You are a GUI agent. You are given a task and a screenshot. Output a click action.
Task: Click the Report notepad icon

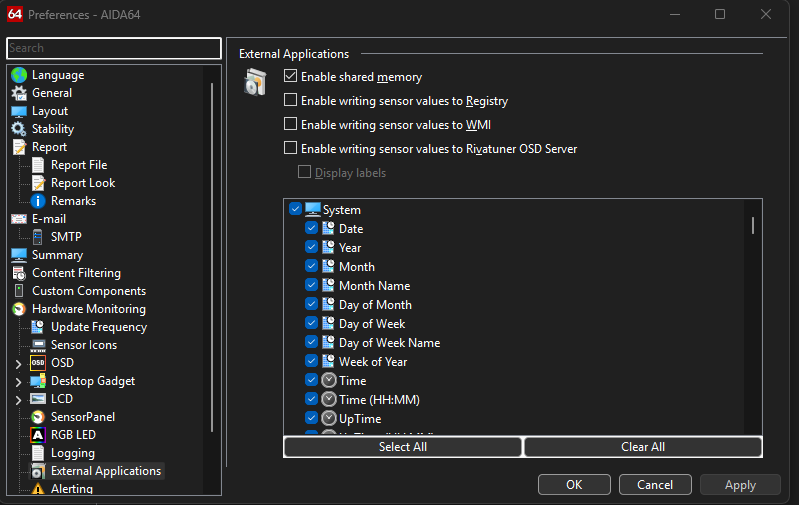(19, 147)
